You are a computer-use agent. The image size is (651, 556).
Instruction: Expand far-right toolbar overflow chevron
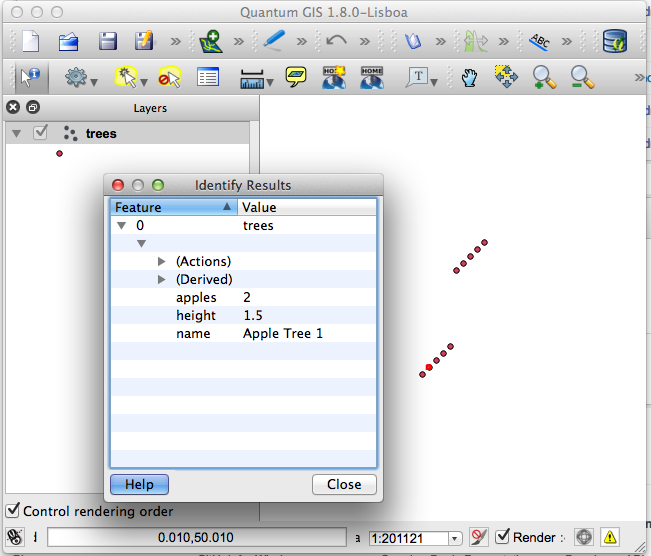click(641, 77)
